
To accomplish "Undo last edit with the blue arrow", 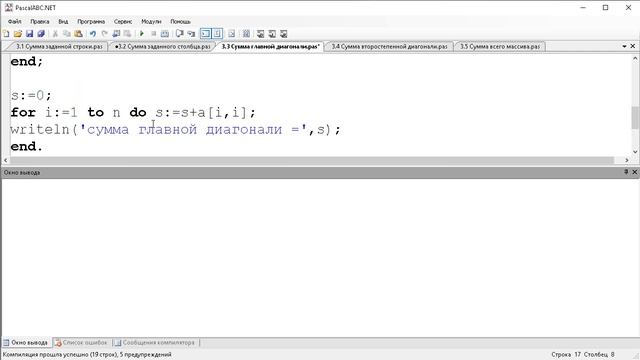I will click(93, 34).
